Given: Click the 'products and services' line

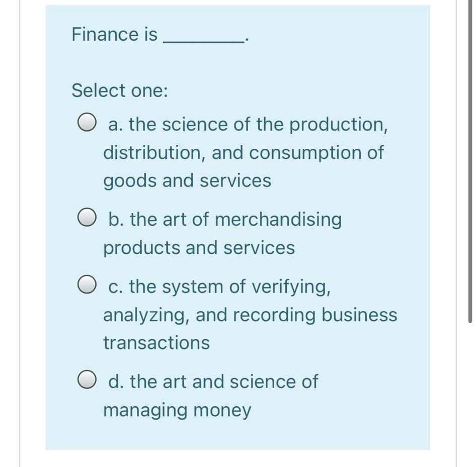Looking at the screenshot, I should tap(199, 248).
